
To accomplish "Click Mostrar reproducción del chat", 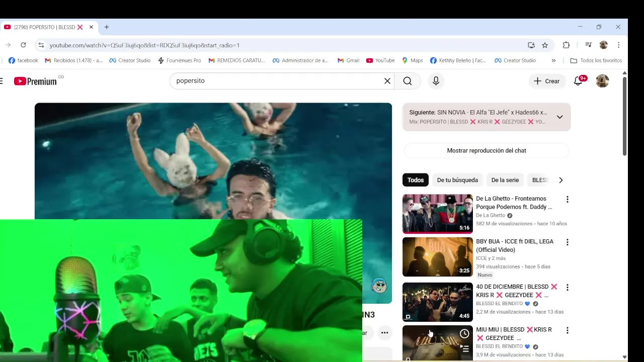I will (487, 151).
